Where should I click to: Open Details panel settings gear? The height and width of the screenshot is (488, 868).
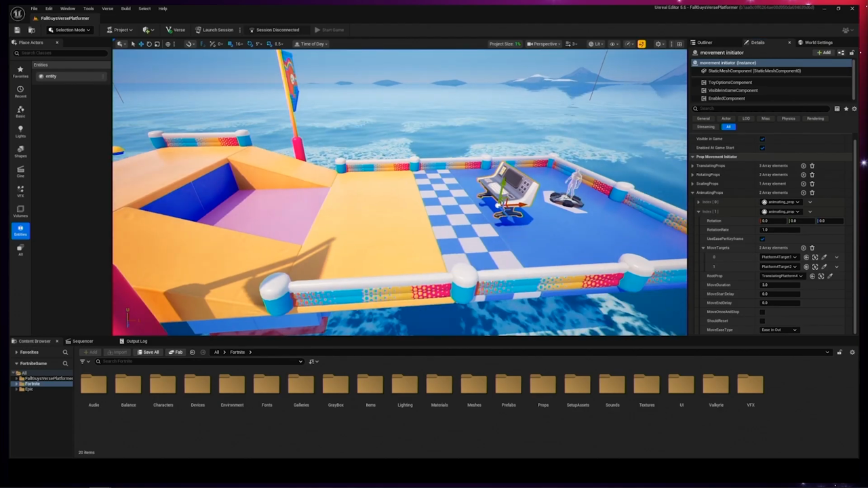tap(854, 109)
